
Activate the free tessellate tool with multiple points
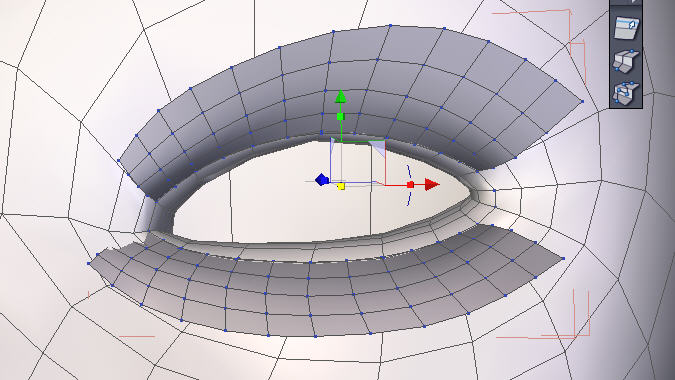click(625, 92)
